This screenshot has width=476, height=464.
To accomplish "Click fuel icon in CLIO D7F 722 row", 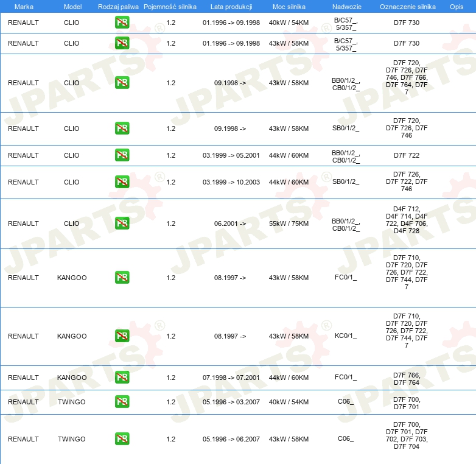I will point(122,155).
